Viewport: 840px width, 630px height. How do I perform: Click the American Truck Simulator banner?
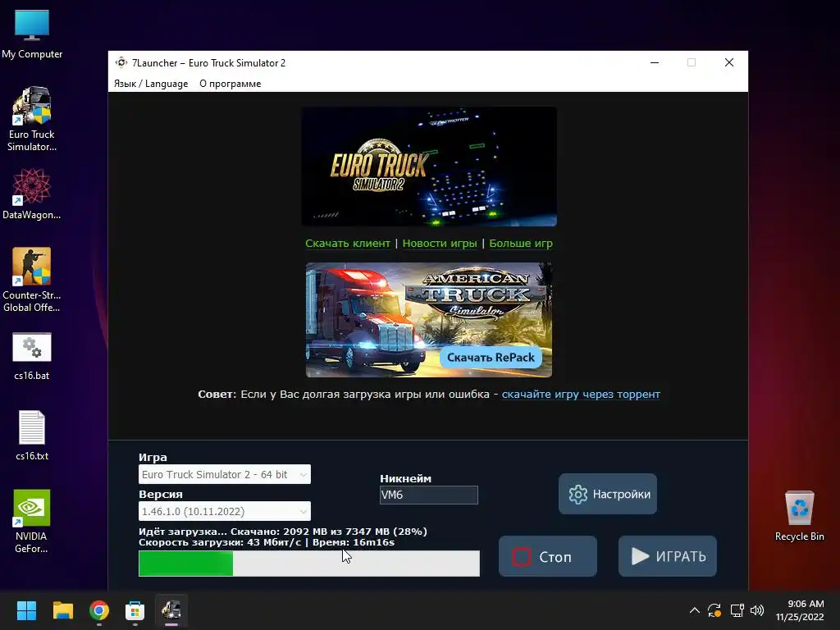coord(428,320)
